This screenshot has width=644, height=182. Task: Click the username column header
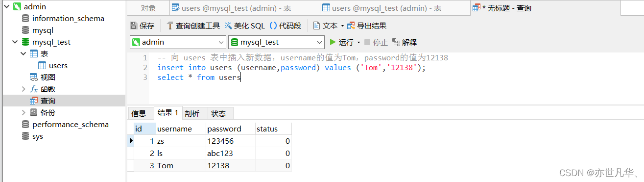[174, 129]
